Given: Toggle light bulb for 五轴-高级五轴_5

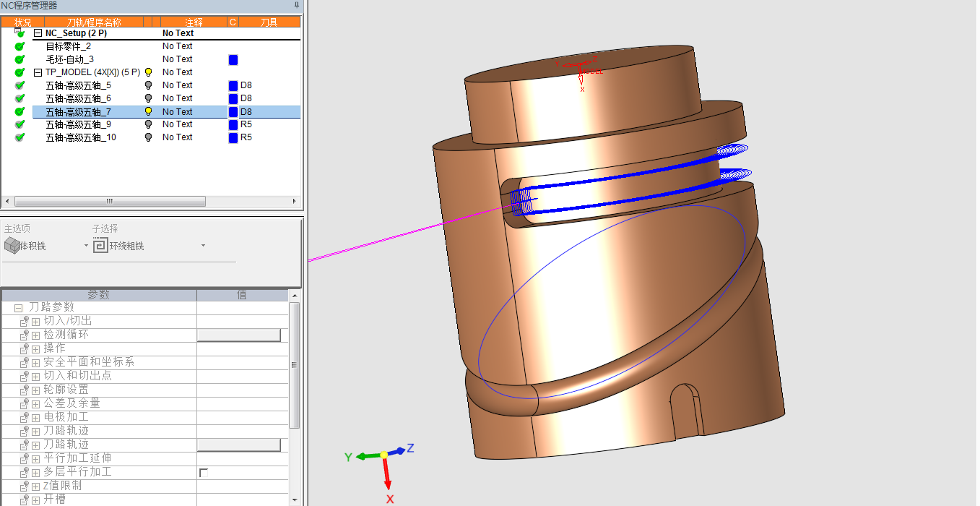Looking at the screenshot, I should pyautogui.click(x=149, y=85).
